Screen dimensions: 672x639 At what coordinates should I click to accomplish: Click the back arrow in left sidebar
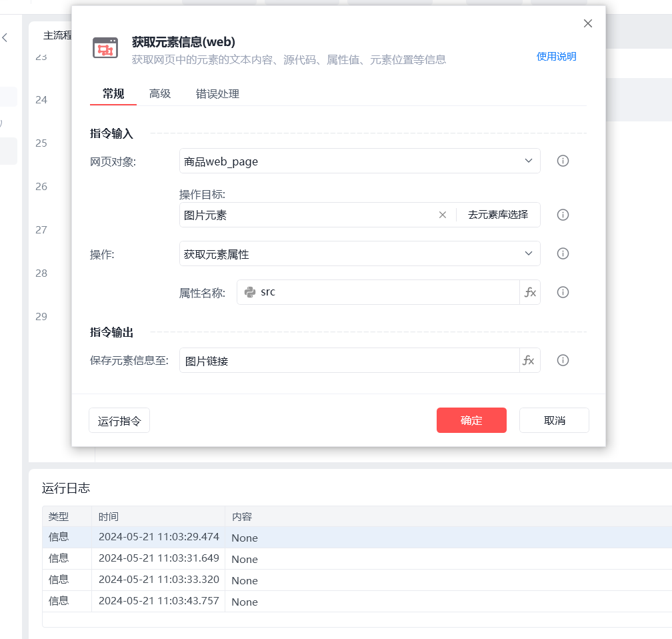click(x=5, y=38)
